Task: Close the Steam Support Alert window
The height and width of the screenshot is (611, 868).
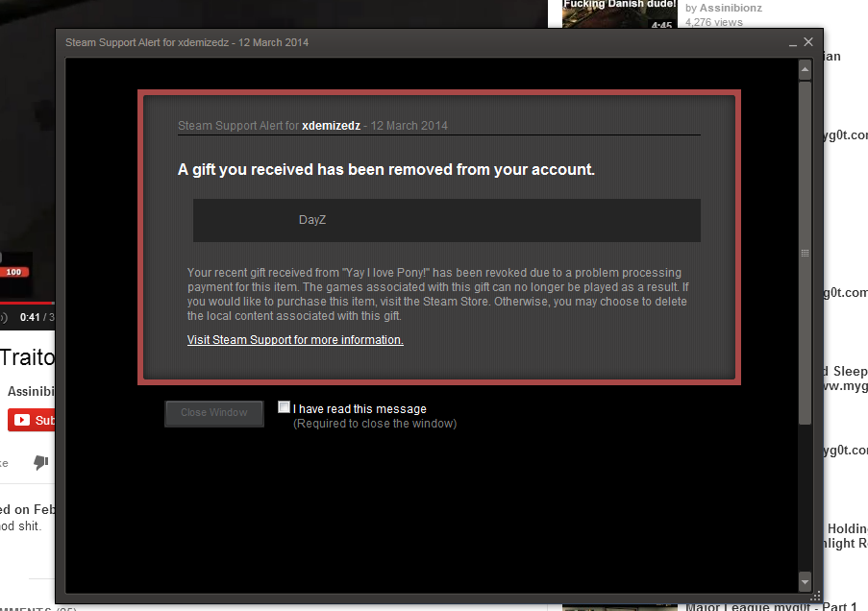Action: pyautogui.click(x=808, y=42)
